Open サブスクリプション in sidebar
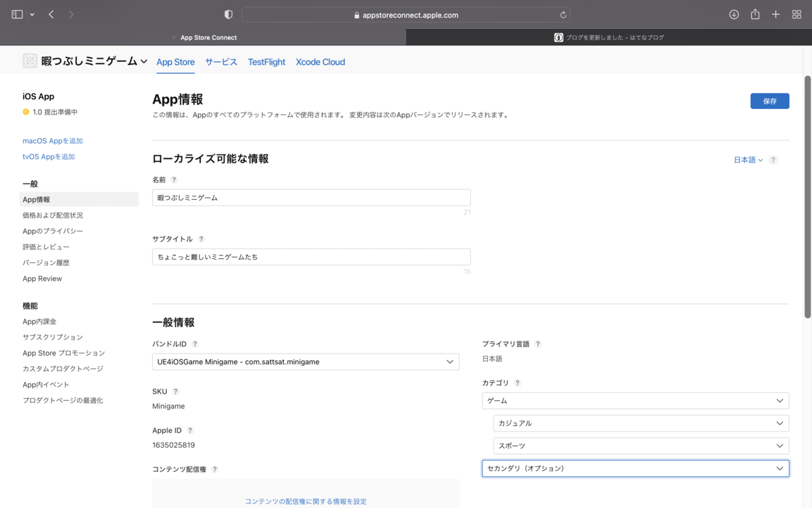The height and width of the screenshot is (508, 812). (53, 337)
